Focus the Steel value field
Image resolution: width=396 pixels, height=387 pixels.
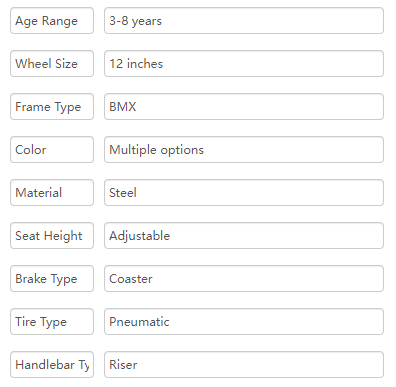[244, 193]
